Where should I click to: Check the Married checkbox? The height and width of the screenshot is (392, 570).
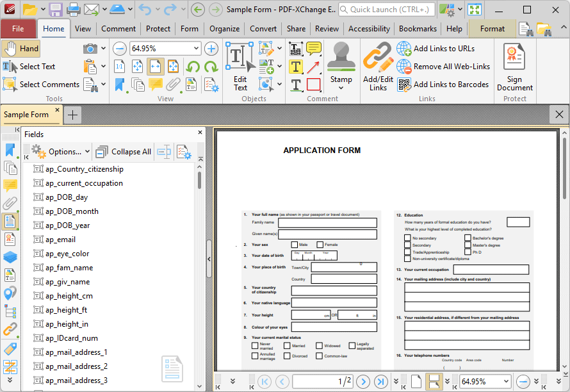pyautogui.click(x=287, y=345)
